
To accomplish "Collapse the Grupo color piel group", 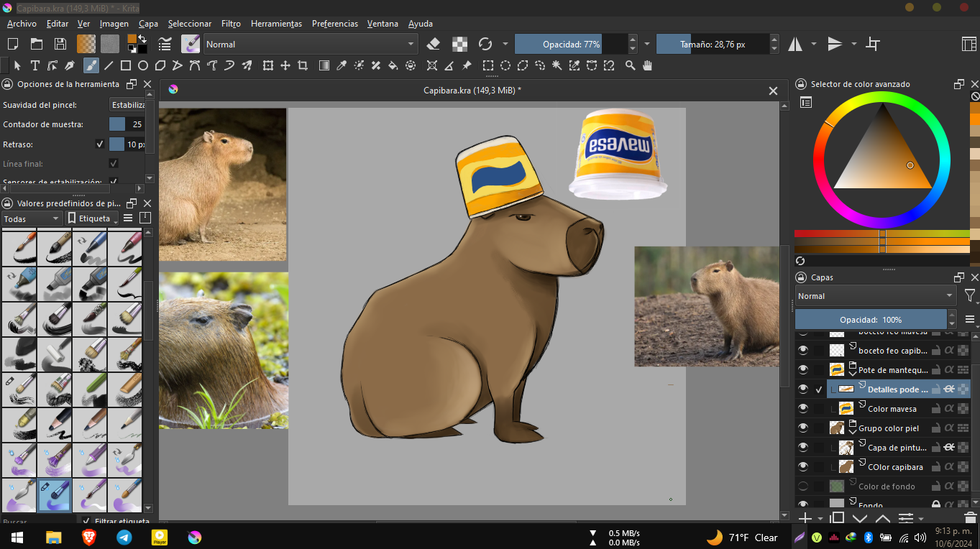I will (853, 432).
